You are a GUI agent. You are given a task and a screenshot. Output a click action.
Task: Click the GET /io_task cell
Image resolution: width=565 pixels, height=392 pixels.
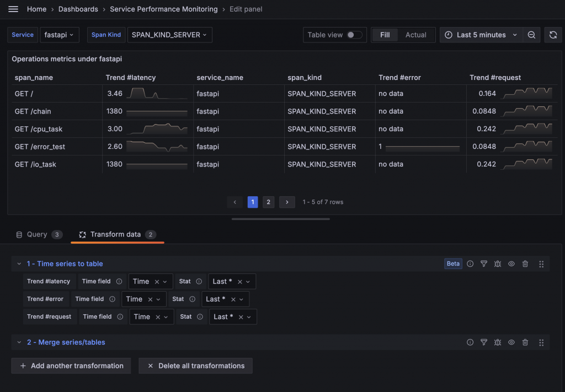tap(57, 164)
